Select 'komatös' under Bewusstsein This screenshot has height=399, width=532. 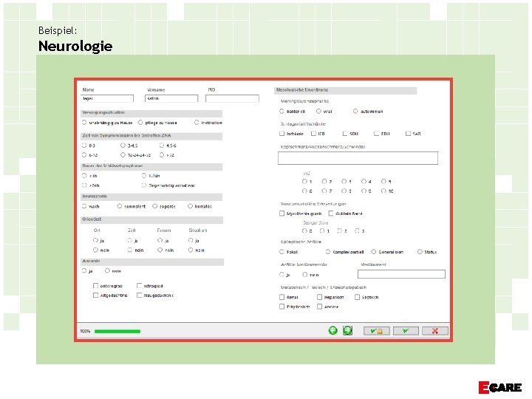[x=190, y=206]
